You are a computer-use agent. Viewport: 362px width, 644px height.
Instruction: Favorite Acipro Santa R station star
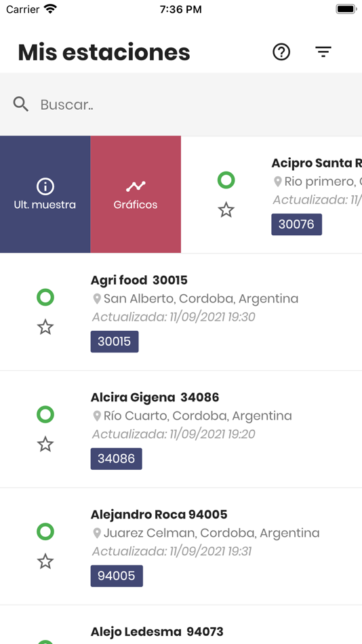click(x=226, y=210)
